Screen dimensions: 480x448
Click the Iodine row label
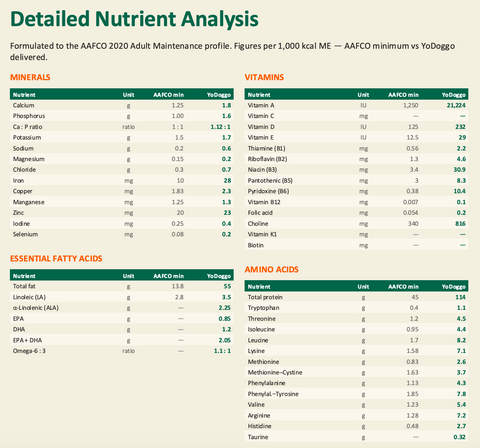pyautogui.click(x=21, y=224)
